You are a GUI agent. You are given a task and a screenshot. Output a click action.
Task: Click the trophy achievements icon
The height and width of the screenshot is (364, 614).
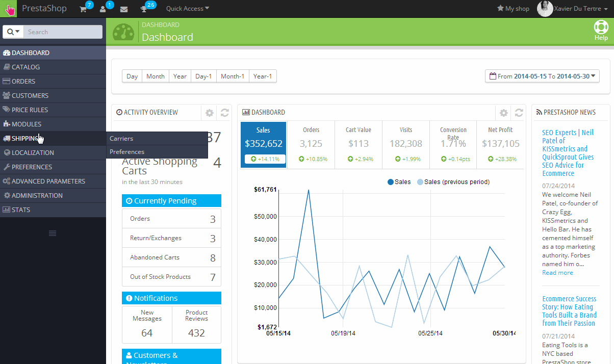pos(144,9)
